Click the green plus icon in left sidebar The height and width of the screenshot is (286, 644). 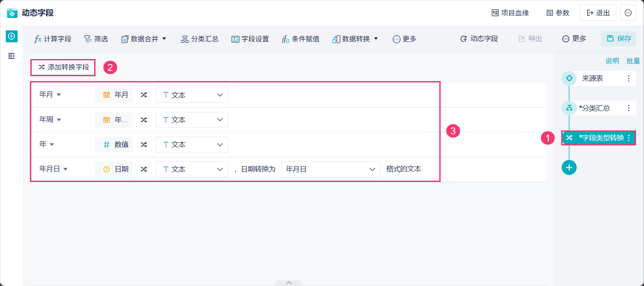[x=11, y=36]
